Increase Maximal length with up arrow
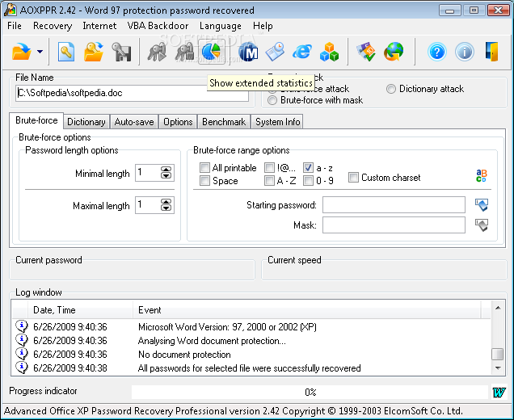The width and height of the screenshot is (514, 420). (x=166, y=201)
